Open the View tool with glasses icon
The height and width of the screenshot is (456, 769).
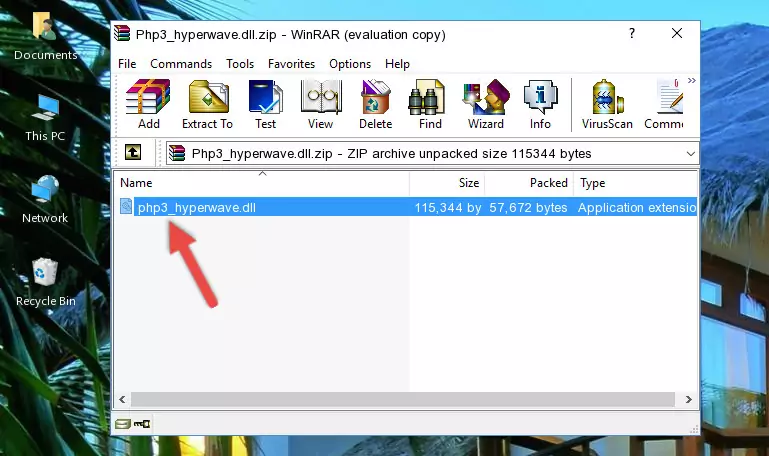coord(321,104)
